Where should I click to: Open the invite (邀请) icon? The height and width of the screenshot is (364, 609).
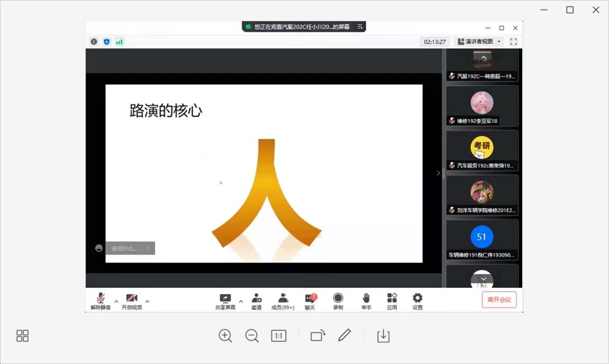256,301
